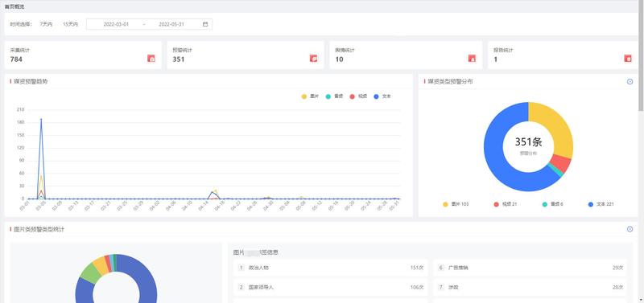Toggle 文本 221 in the donut legend
Screen dimensions: 644x303
(601, 204)
